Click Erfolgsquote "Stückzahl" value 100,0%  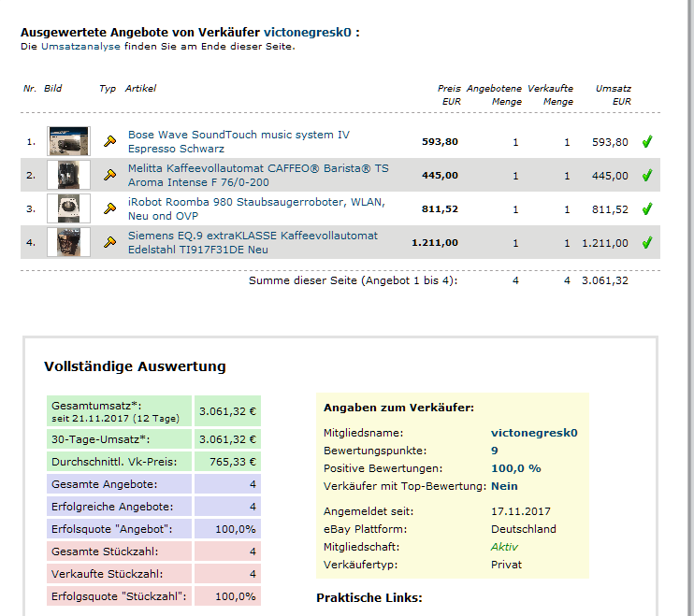tap(236, 596)
